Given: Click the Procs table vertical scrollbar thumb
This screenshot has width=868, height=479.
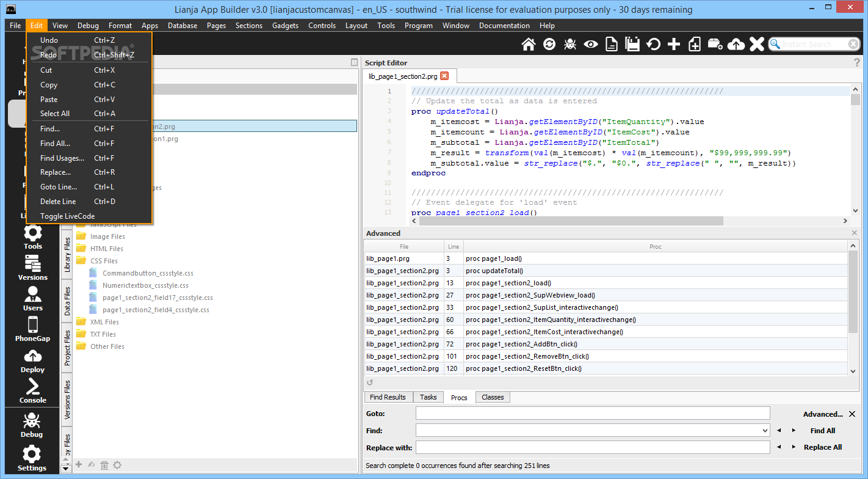Looking at the screenshot, I should pyautogui.click(x=853, y=292).
